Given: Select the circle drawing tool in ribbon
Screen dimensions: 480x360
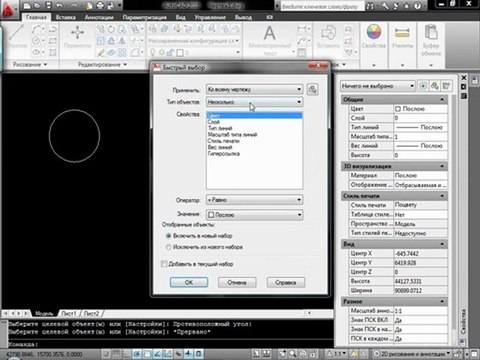Looking at the screenshot, I should point(36,41).
